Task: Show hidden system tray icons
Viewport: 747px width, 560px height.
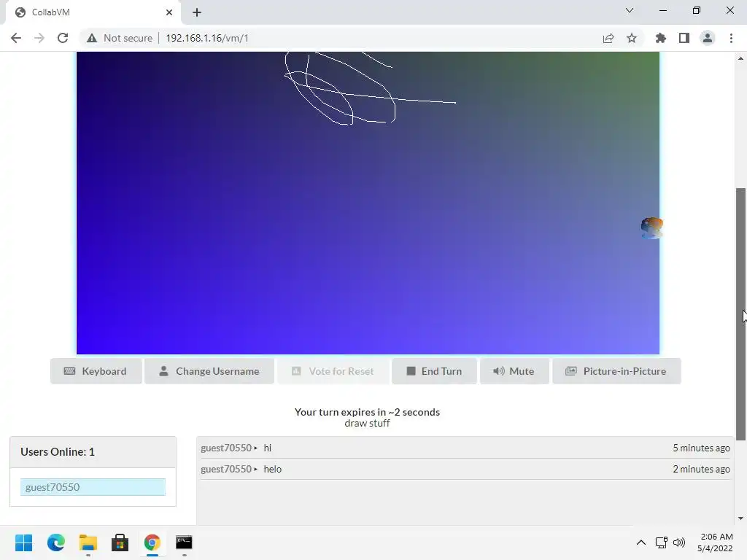Action: coord(641,542)
